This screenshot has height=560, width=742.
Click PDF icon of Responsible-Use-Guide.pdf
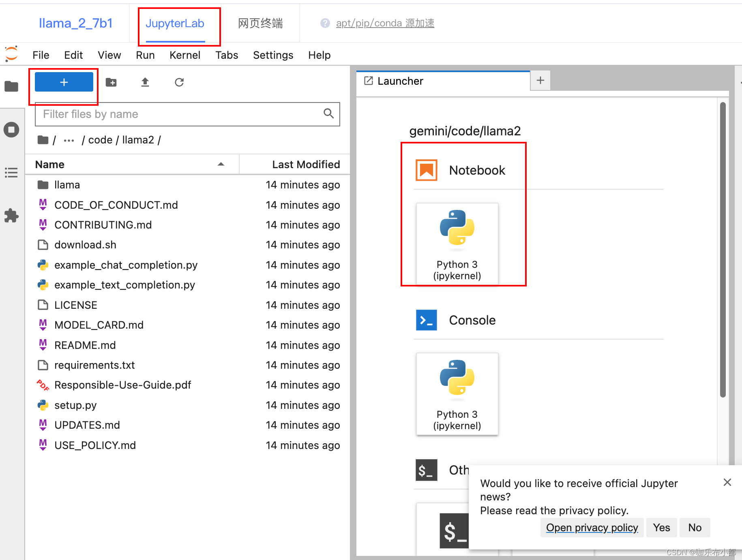43,385
